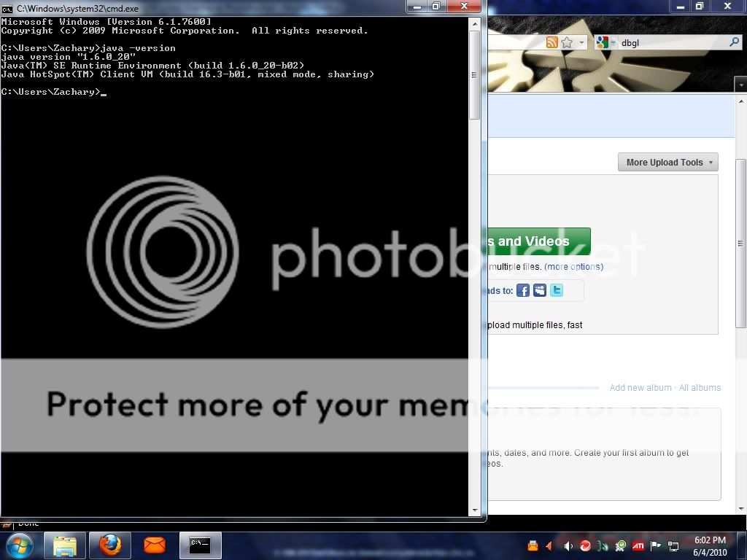Open the system volume control
Viewport: 747px width, 560px height.
(568, 545)
